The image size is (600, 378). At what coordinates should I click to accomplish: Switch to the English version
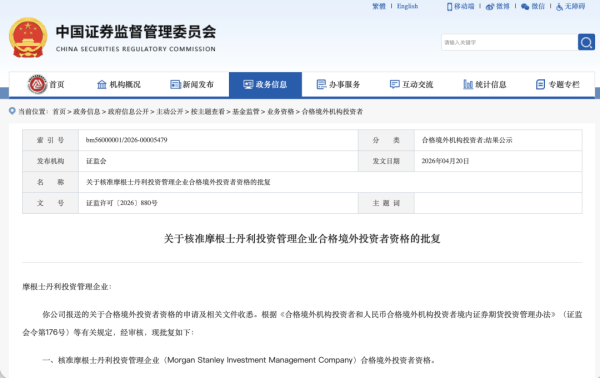(408, 7)
